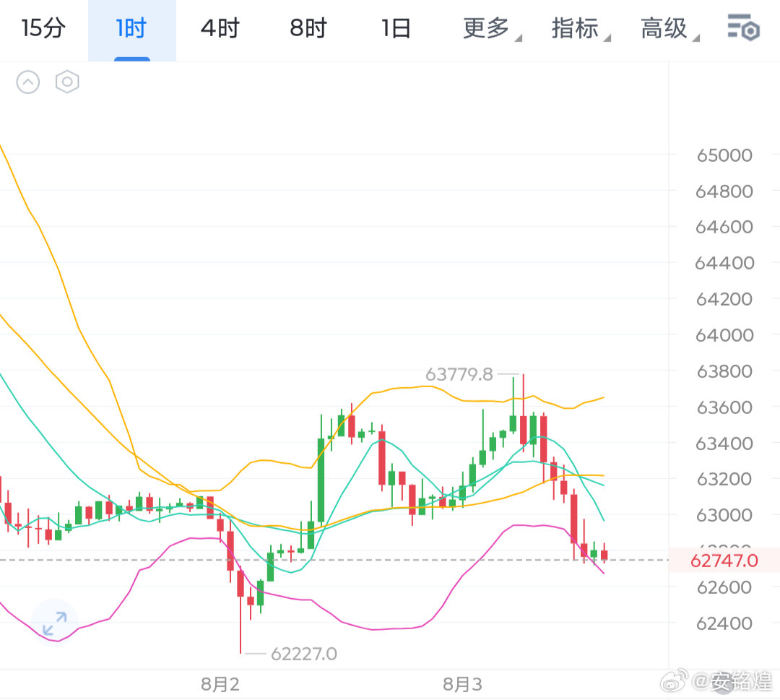Click the 63600 price axis label
The image size is (780, 700).
pyautogui.click(x=724, y=407)
